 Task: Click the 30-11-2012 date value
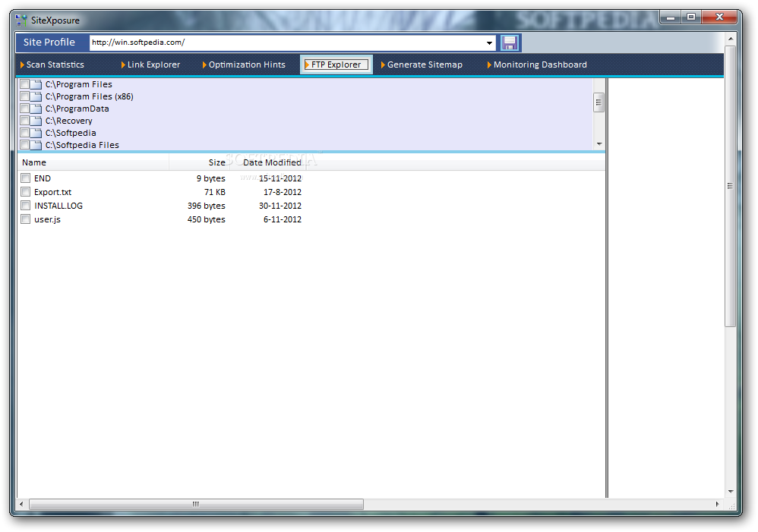click(x=280, y=206)
